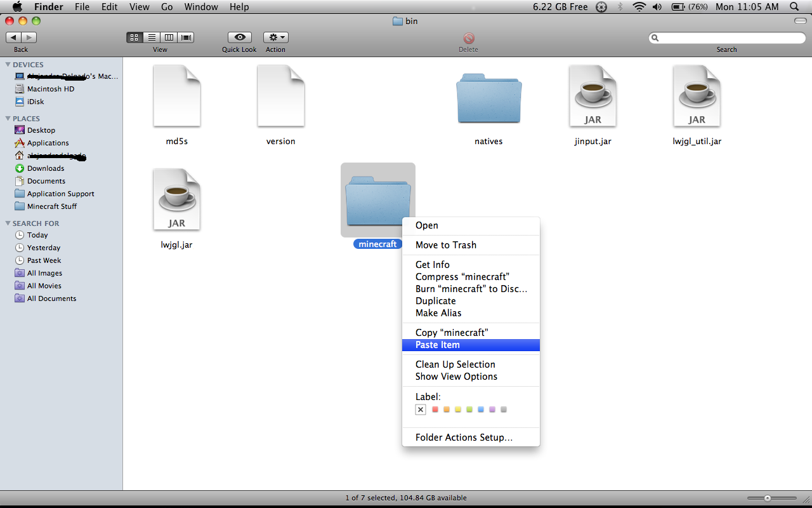Choose Folder Actions Setup…
This screenshot has height=508, width=812.
click(471, 438)
